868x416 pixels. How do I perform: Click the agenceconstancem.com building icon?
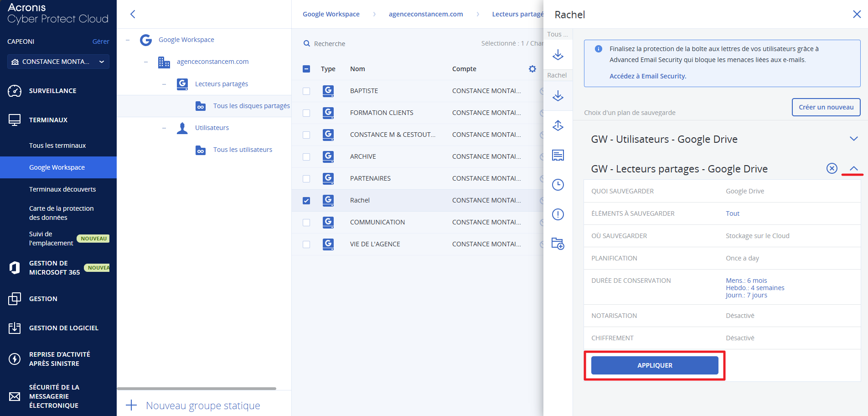click(164, 62)
